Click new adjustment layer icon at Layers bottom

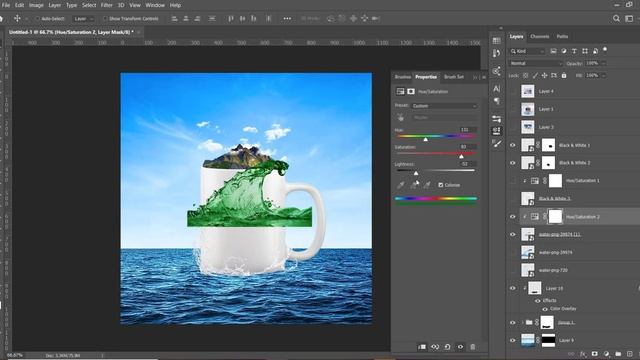tap(607, 354)
